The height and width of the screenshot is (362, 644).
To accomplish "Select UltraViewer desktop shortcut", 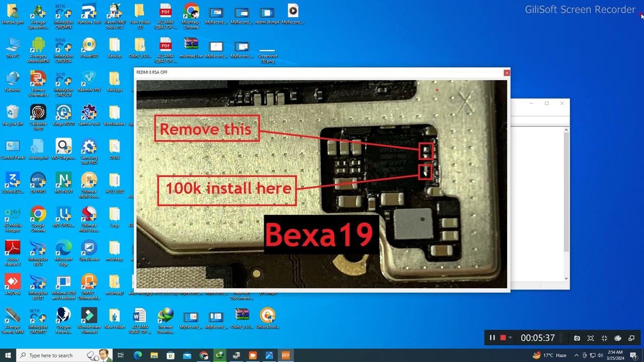I will 89,251.
